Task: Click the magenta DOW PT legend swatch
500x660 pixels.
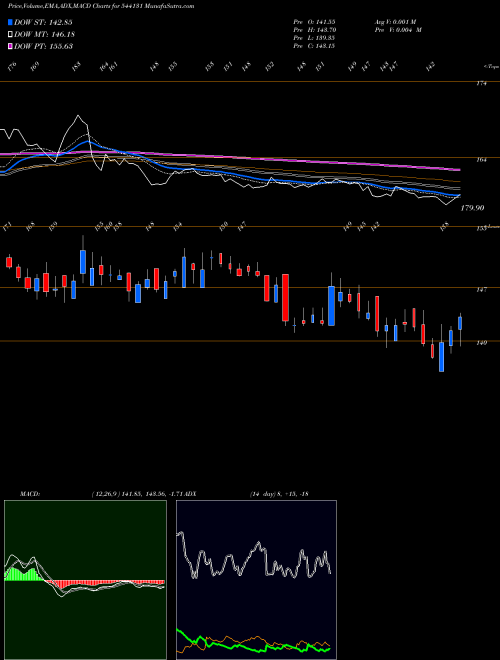Action: tap(10, 46)
